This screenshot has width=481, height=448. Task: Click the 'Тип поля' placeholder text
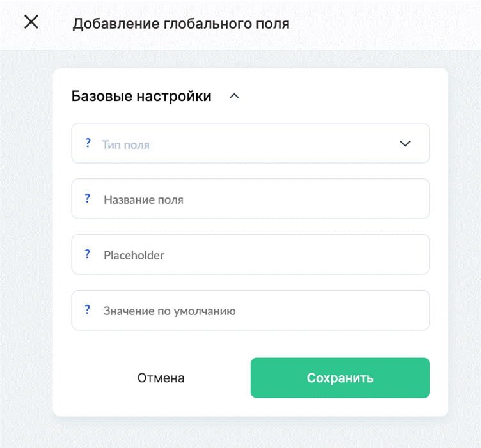click(126, 144)
